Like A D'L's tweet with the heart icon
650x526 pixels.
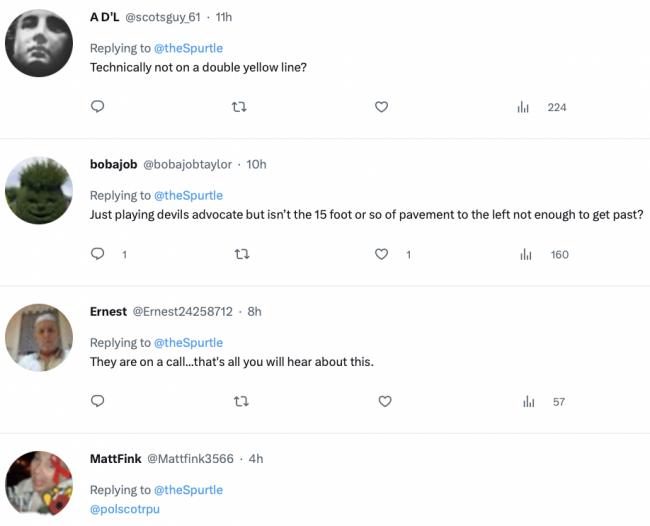381,107
